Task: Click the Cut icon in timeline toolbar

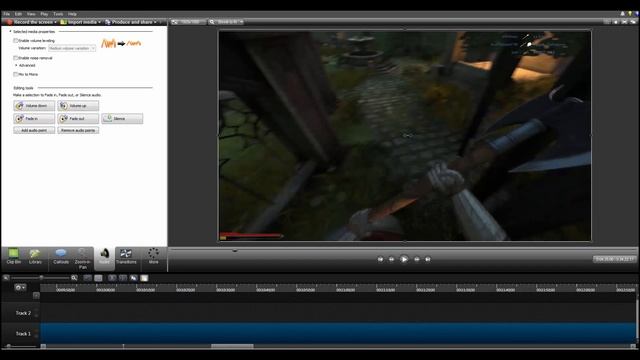Action: [112, 278]
